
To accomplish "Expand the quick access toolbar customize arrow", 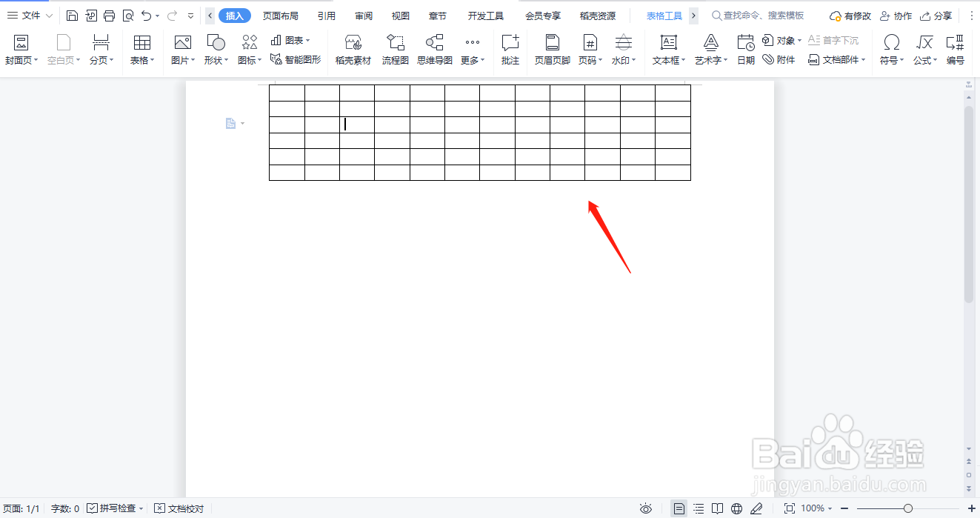I will (191, 16).
